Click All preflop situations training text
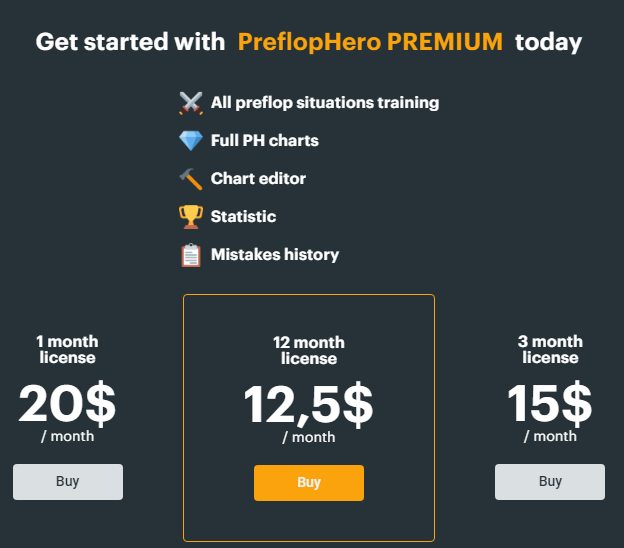Viewport: 624px width, 548px height. (x=325, y=103)
